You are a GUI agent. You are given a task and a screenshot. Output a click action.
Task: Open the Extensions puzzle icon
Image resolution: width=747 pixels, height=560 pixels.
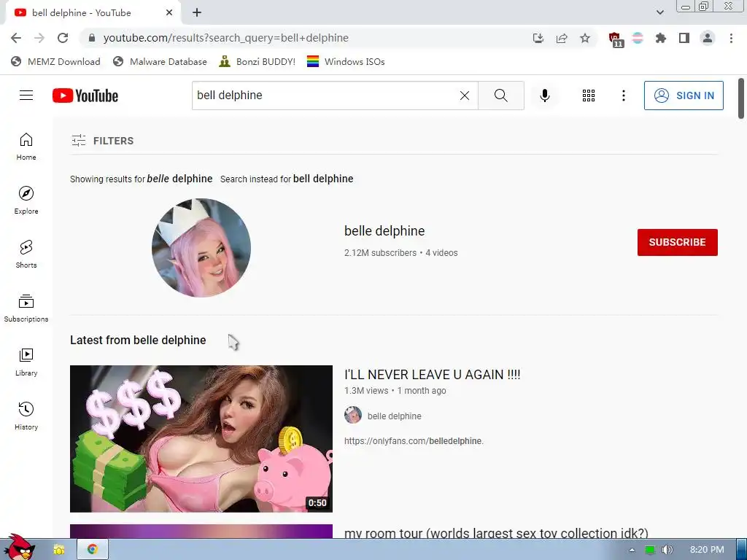coord(661,38)
